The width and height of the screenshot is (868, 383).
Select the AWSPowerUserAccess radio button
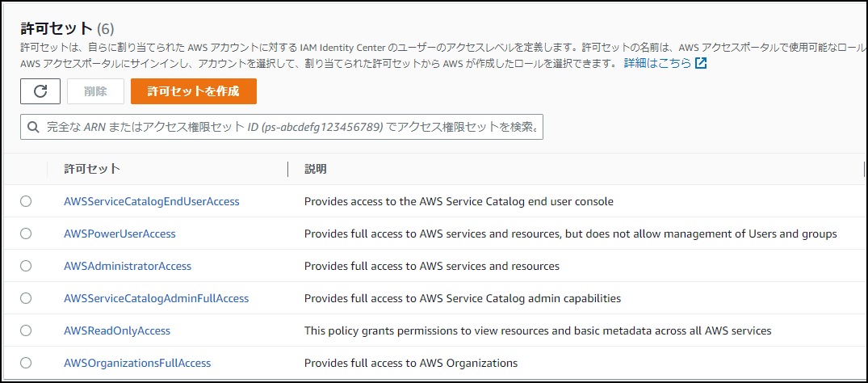tap(26, 234)
